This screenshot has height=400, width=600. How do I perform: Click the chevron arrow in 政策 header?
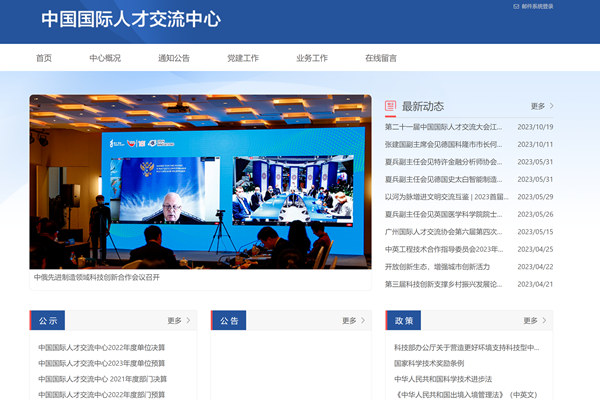(544, 320)
